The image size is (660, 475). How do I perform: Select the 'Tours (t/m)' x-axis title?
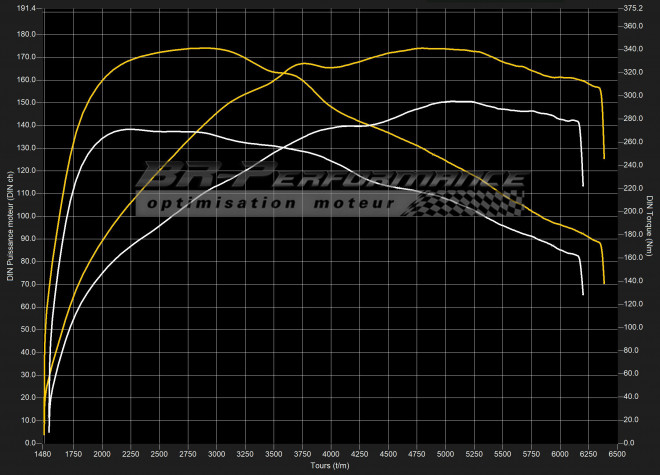tap(330, 466)
